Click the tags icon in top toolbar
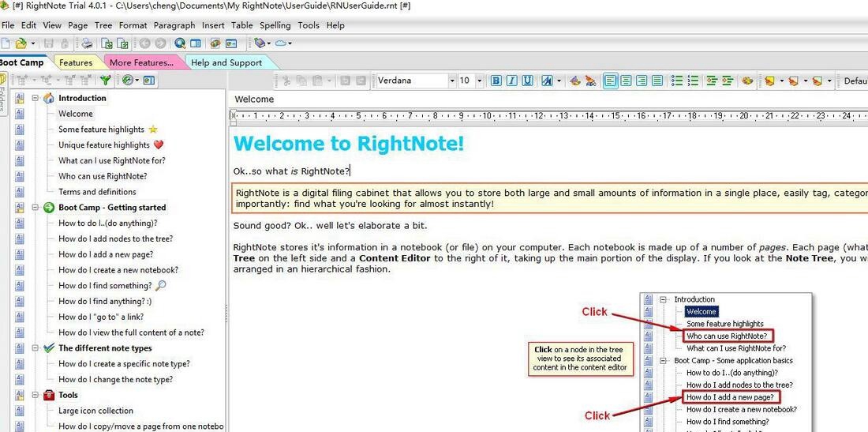868x432 pixels. click(259, 43)
